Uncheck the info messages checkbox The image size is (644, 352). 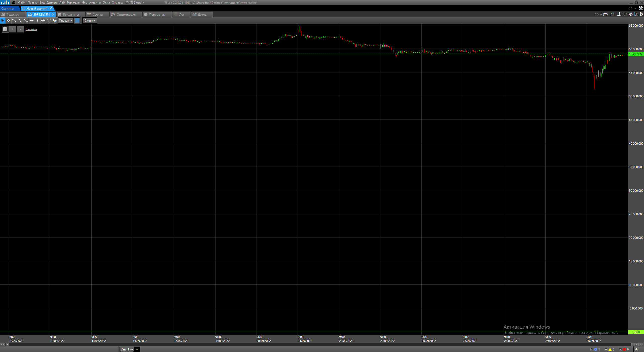pyautogui.click(x=592, y=349)
